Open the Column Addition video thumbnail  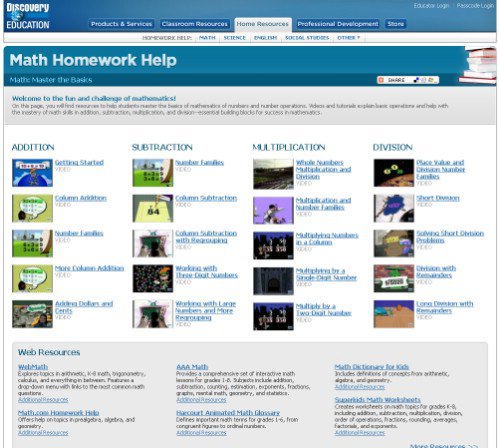(x=32, y=208)
